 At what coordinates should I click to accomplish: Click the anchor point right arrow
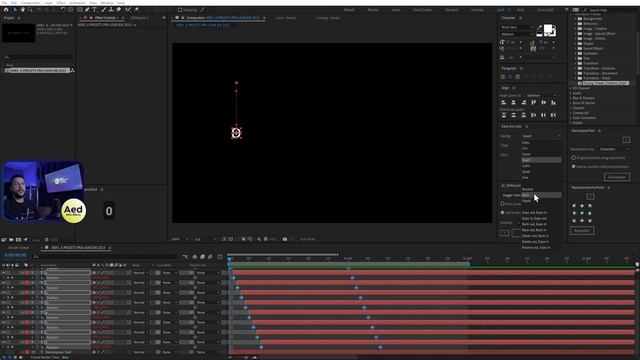coord(589,213)
